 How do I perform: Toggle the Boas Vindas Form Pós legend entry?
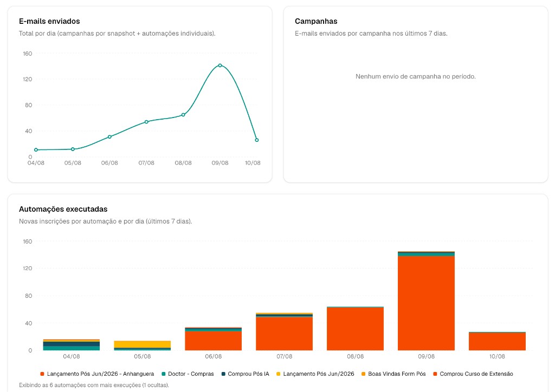click(x=393, y=374)
